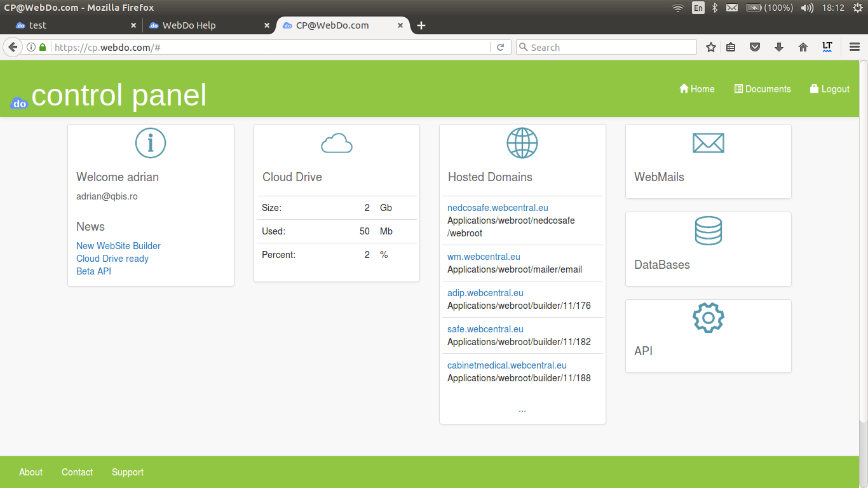Open the WebMails envelope icon
This screenshot has height=488, width=868.
coord(709,143)
